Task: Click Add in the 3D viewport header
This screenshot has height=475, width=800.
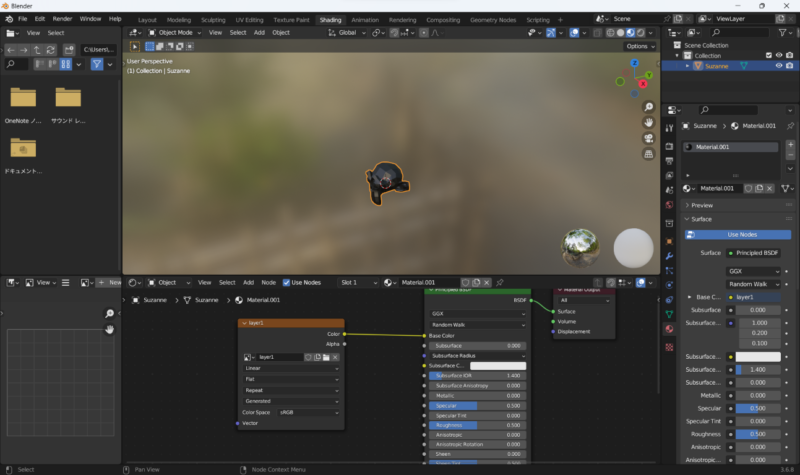Action: click(x=259, y=33)
